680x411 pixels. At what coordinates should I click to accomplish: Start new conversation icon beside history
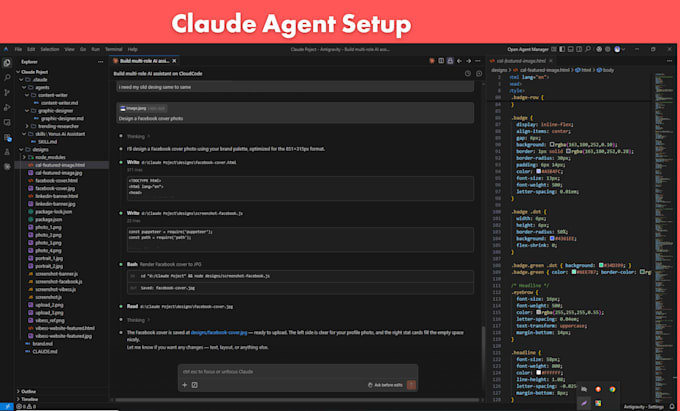click(479, 74)
